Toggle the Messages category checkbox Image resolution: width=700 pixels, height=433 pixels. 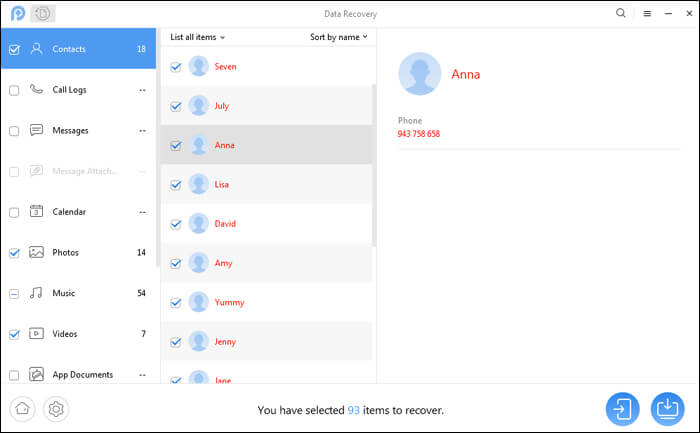click(14, 131)
